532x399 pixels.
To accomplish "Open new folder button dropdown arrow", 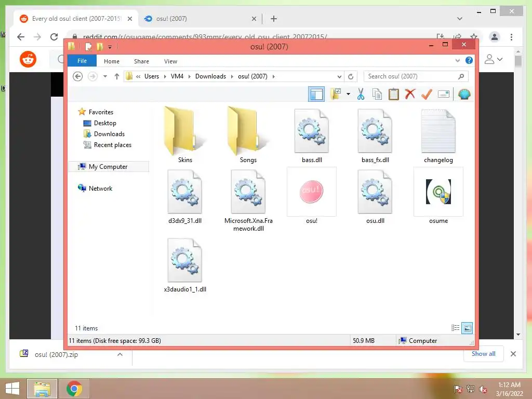I will click(348, 94).
